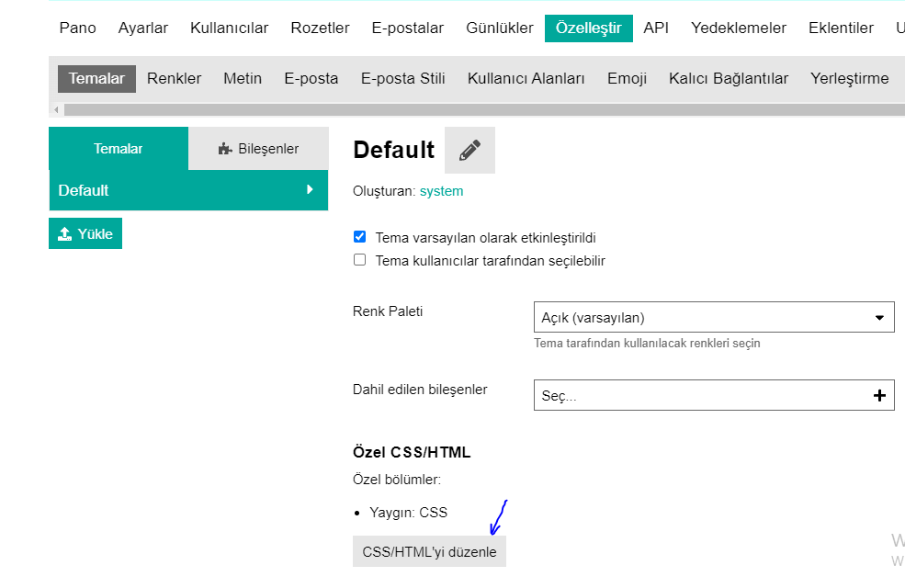Enable Tema kullanıcılar tarafından seçilebilir checkbox
Viewport: 905px width, 588px height.
pos(359,260)
